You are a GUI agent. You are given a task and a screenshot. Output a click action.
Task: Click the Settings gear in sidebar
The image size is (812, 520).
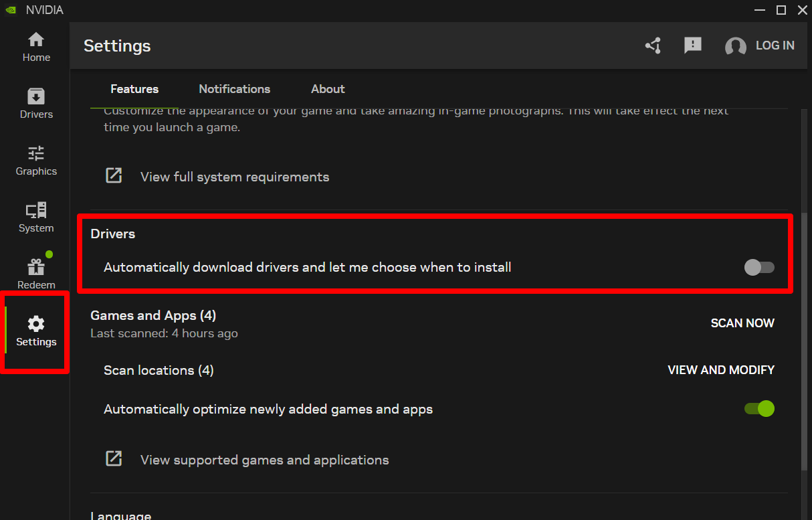click(36, 331)
